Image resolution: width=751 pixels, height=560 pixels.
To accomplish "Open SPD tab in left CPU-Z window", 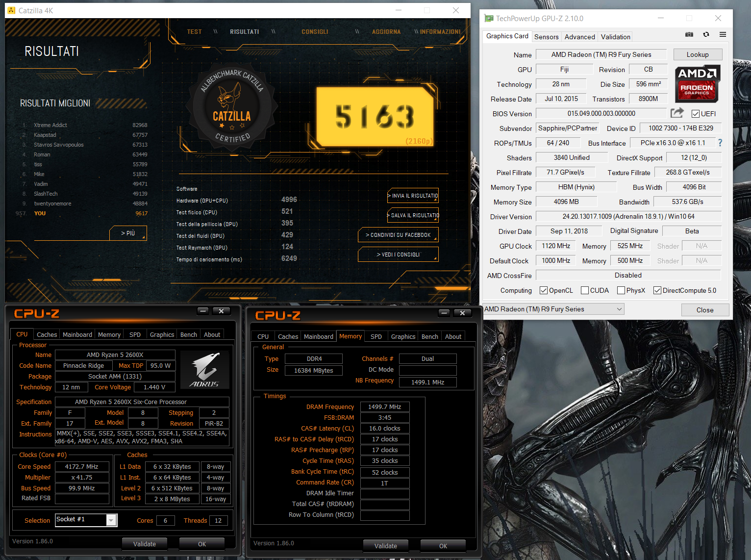I will click(135, 334).
